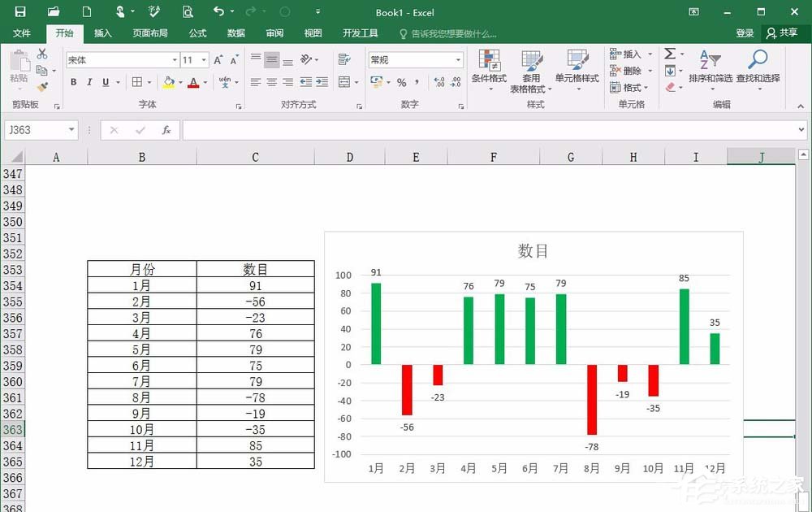
Task: Apply underline with the U icon
Action: [x=105, y=82]
